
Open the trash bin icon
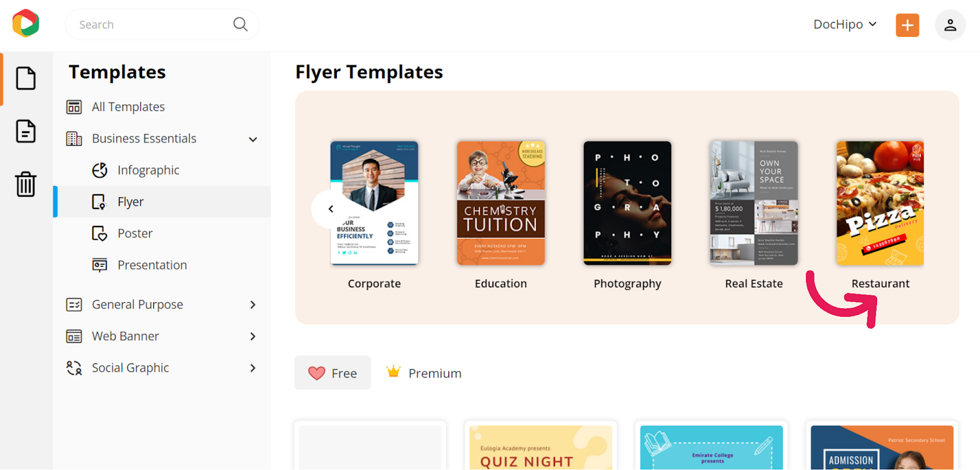(26, 184)
